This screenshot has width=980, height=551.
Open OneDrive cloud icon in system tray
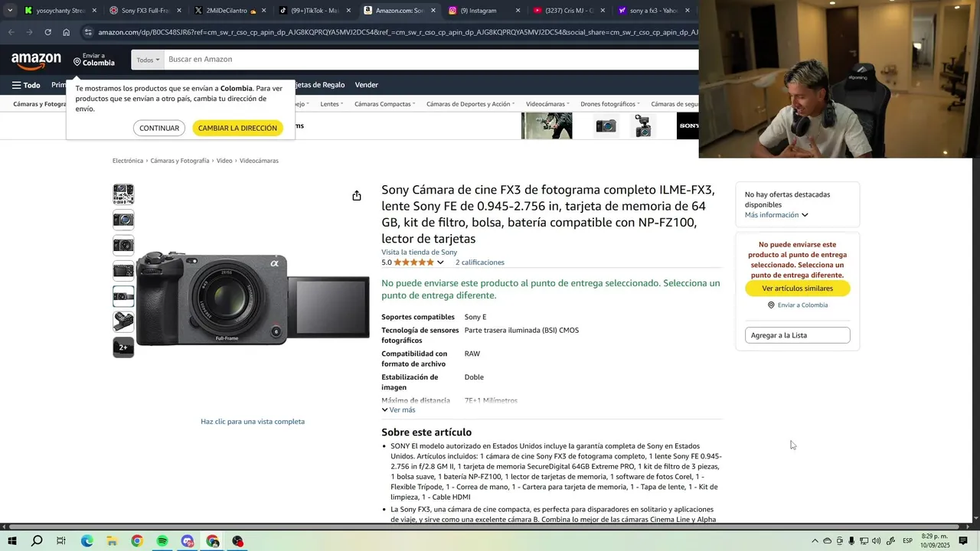point(827,541)
